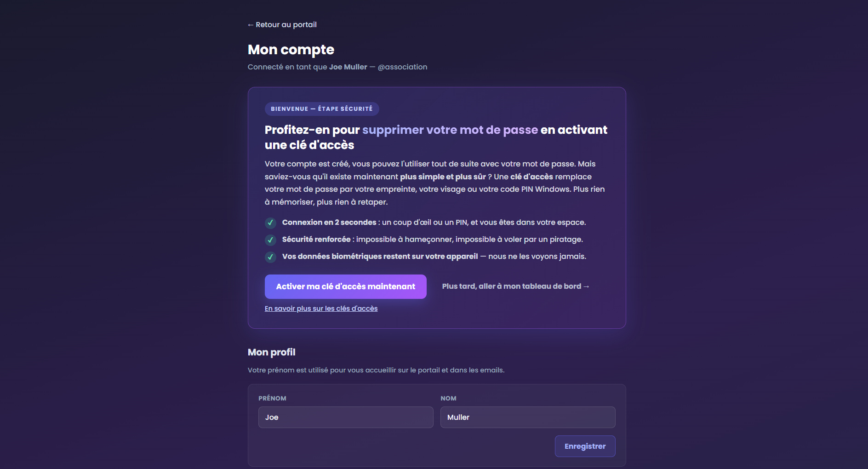Viewport: 868px width, 469px height.
Task: Choose Plus tard, aller à mon tableau de bord
Action: [515, 286]
